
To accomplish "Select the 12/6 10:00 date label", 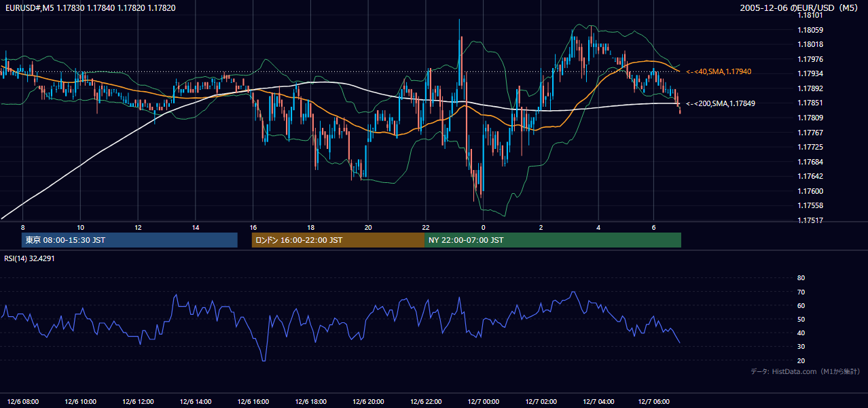I will 81,402.
